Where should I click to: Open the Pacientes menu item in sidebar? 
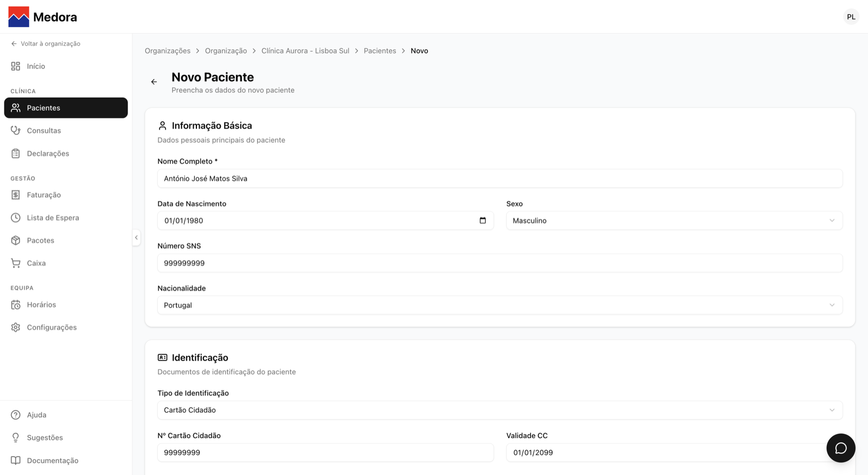pos(66,107)
